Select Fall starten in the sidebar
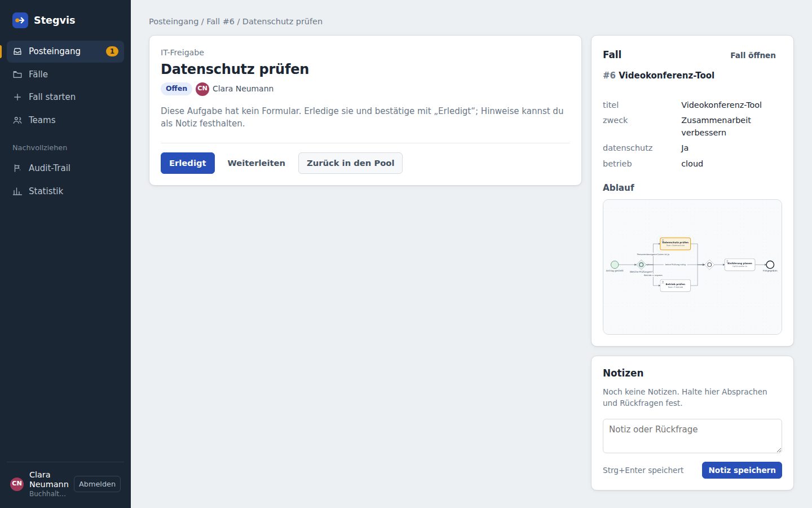 pyautogui.click(x=65, y=97)
